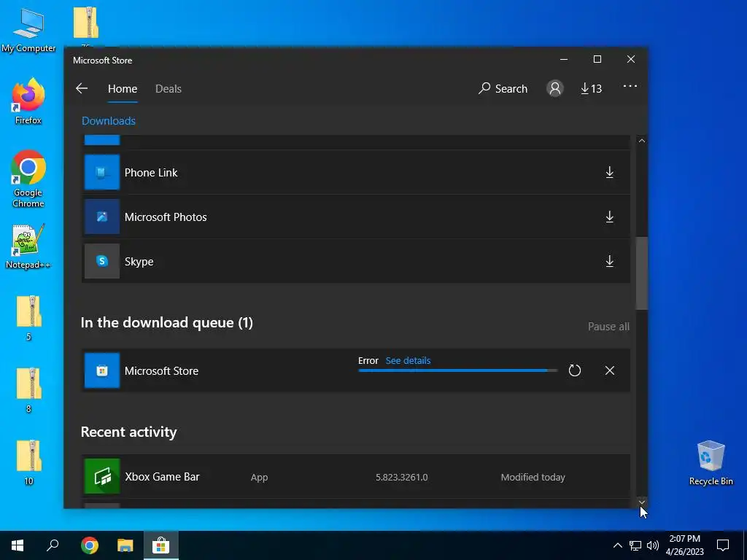Screen dimensions: 747x560
Task: Click Pause all downloads
Action: (x=608, y=327)
